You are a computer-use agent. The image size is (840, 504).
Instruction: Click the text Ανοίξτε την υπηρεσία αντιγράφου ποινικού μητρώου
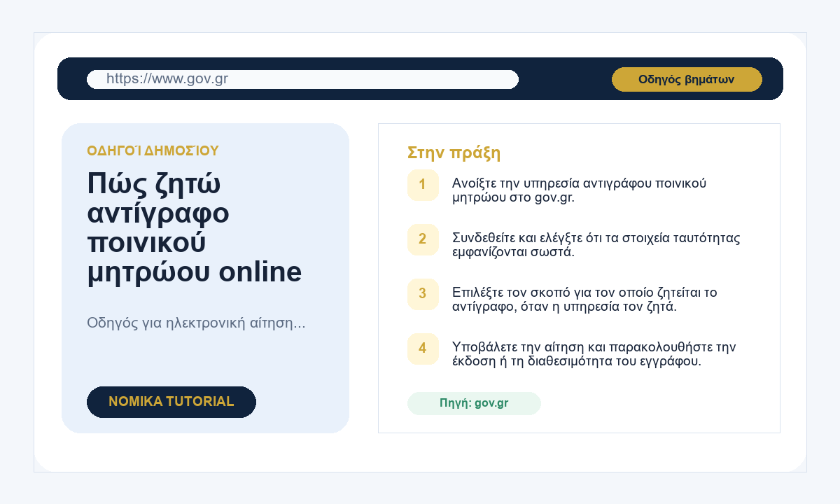(579, 190)
